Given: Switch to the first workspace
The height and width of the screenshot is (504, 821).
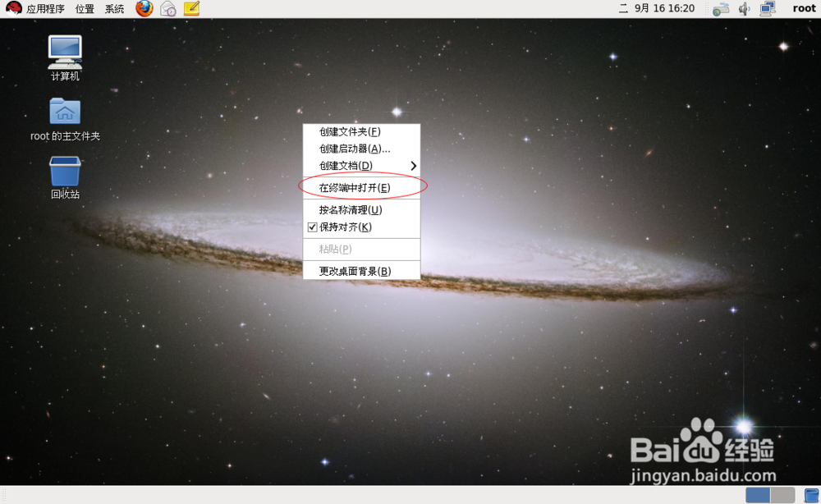Looking at the screenshot, I should [758, 495].
